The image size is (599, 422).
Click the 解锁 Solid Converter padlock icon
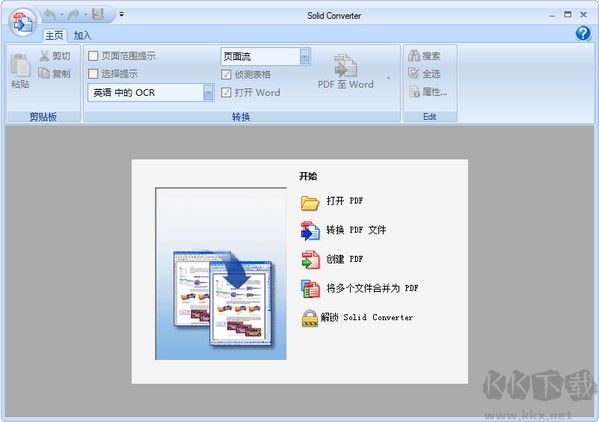310,319
